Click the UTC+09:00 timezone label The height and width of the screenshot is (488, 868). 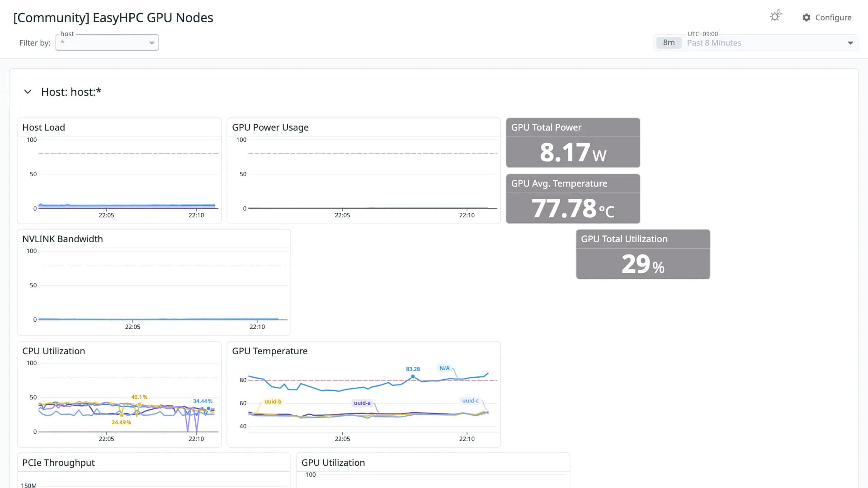703,34
